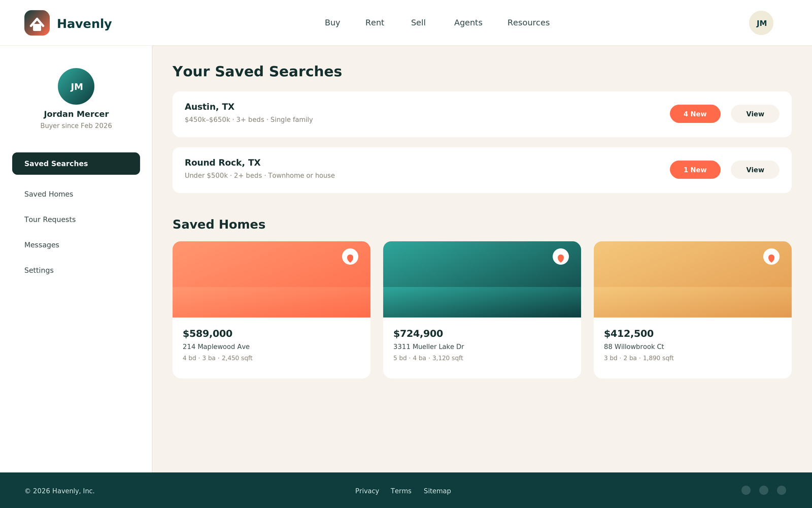This screenshot has width=812, height=508.
Task: Unsave the 88 Willowbrook Ct home
Action: (x=771, y=257)
